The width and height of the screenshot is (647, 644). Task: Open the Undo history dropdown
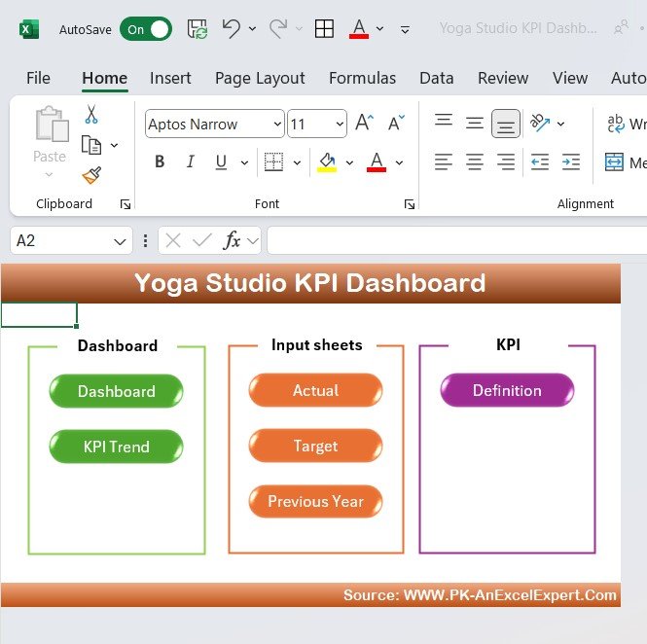point(252,29)
